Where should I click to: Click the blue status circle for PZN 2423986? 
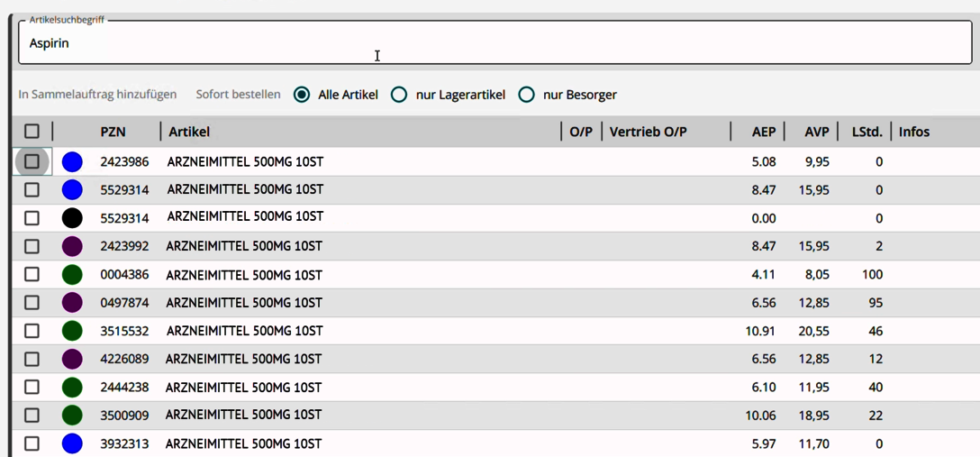point(72,162)
